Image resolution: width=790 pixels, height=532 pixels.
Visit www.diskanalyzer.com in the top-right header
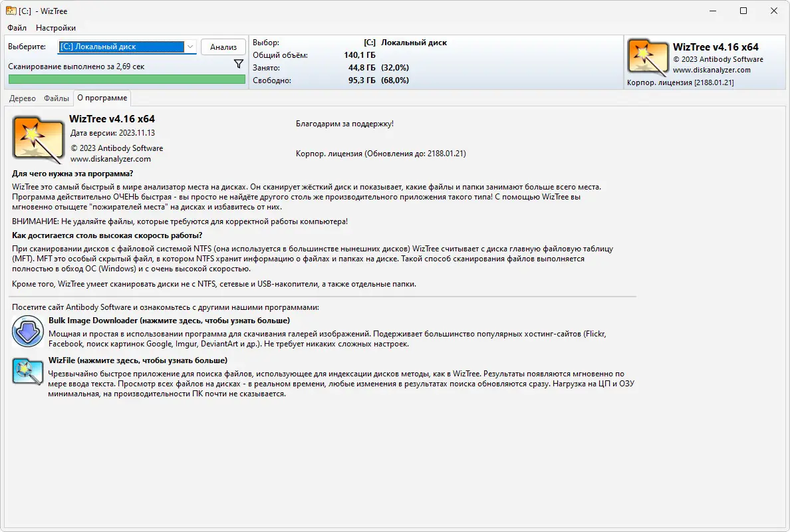[x=712, y=70]
